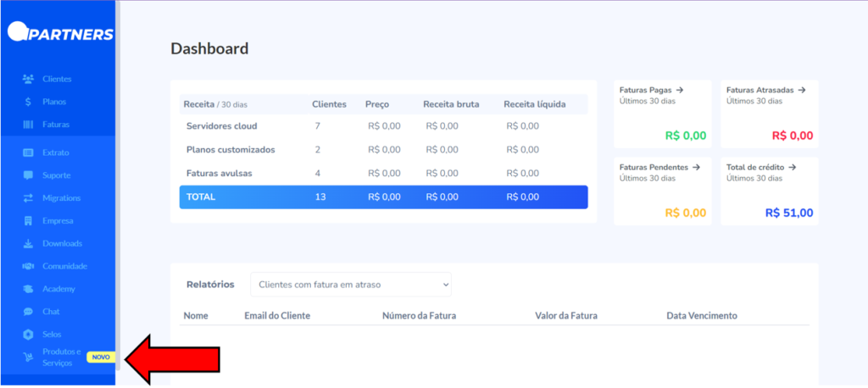The width and height of the screenshot is (868, 388).
Task: Click the Clientes icon in sidebar
Action: coord(29,79)
